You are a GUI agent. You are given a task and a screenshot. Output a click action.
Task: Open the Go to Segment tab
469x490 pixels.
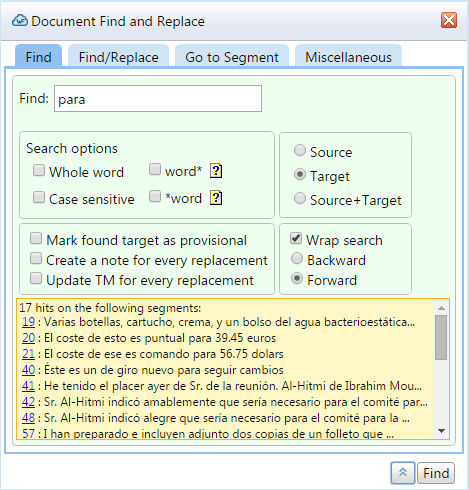point(232,56)
